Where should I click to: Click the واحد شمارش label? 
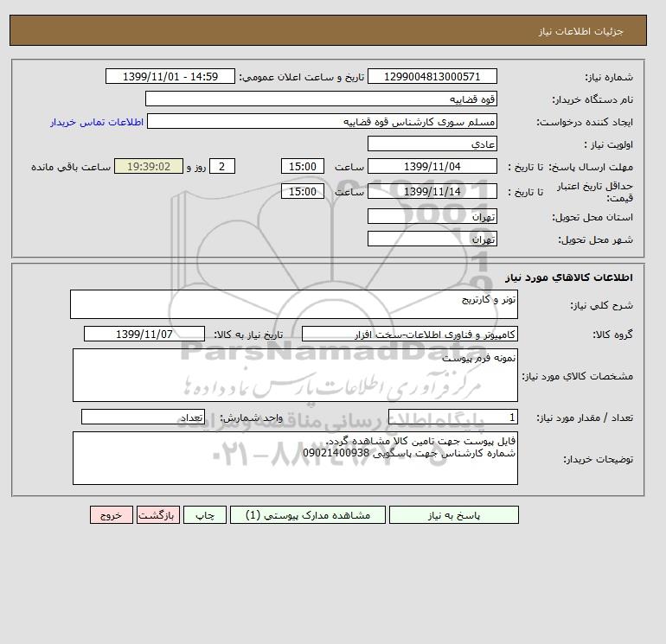251,418
